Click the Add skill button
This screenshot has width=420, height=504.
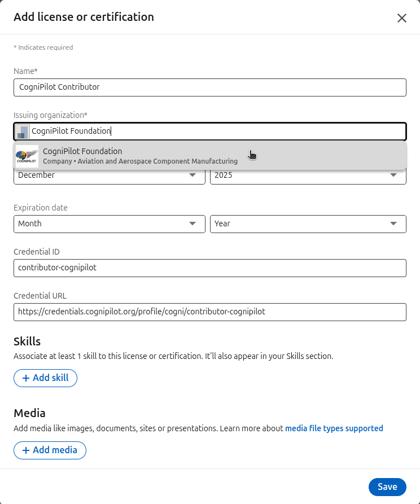coord(45,378)
